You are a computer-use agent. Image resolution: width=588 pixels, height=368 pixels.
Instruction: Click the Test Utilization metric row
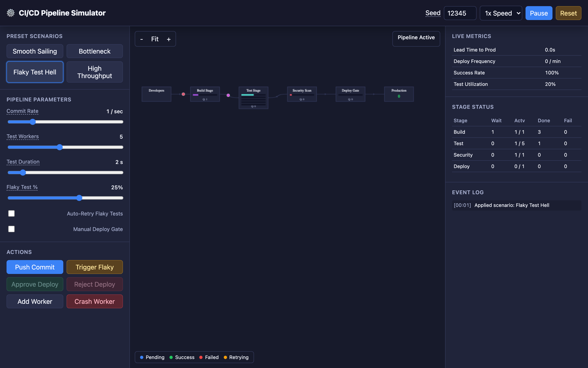pos(517,84)
